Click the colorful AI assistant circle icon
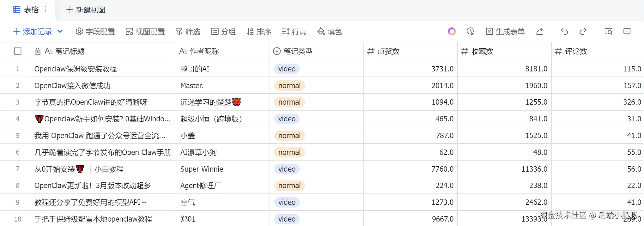 (452, 32)
